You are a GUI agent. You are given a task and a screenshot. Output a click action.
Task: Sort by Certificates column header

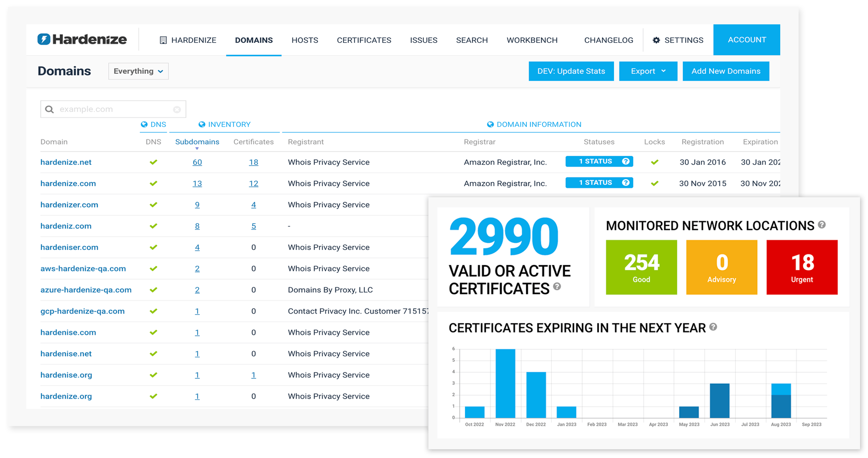pyautogui.click(x=253, y=142)
